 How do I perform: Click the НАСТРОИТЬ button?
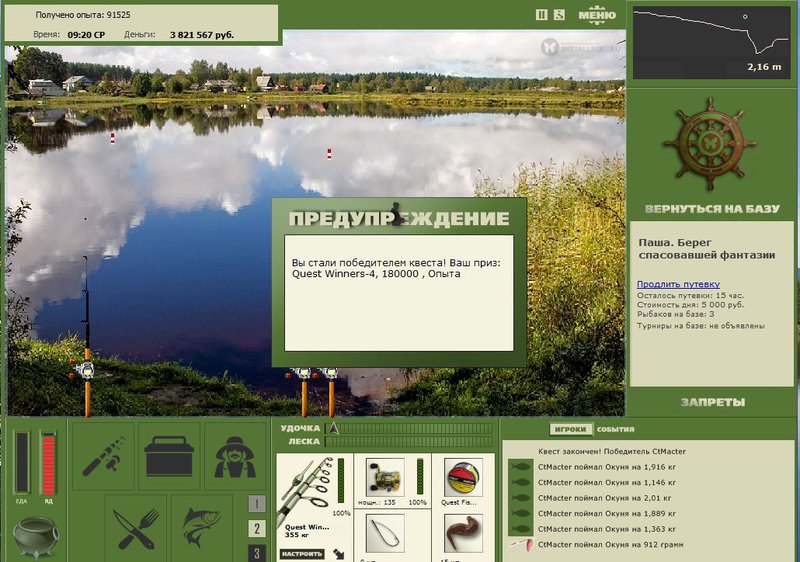[x=301, y=552]
